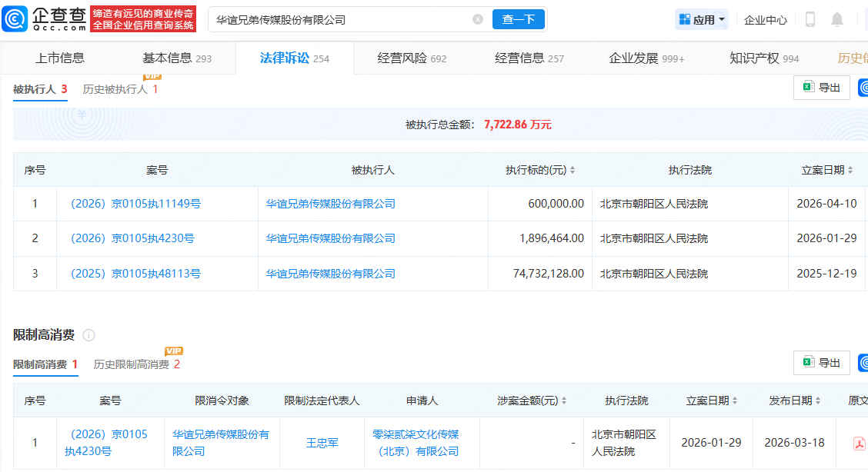Select the 历史限制高消费 sub-tab

[x=131, y=364]
